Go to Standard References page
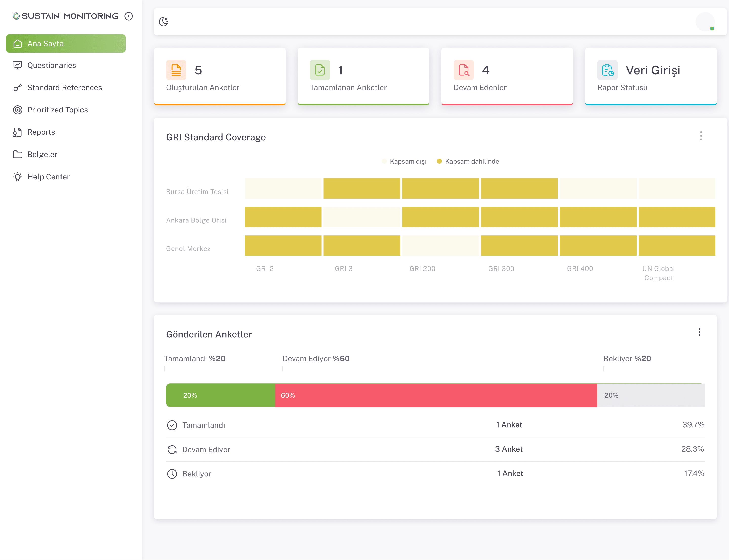 click(64, 88)
